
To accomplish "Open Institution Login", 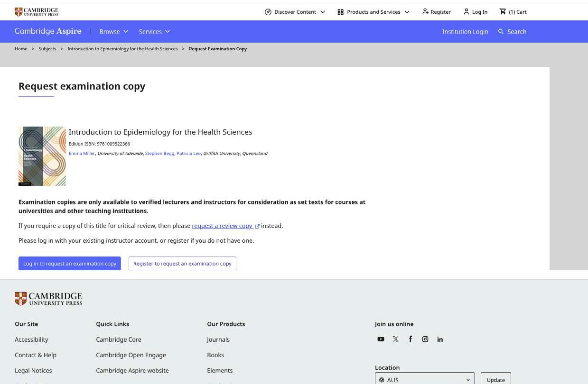I will coord(465,31).
